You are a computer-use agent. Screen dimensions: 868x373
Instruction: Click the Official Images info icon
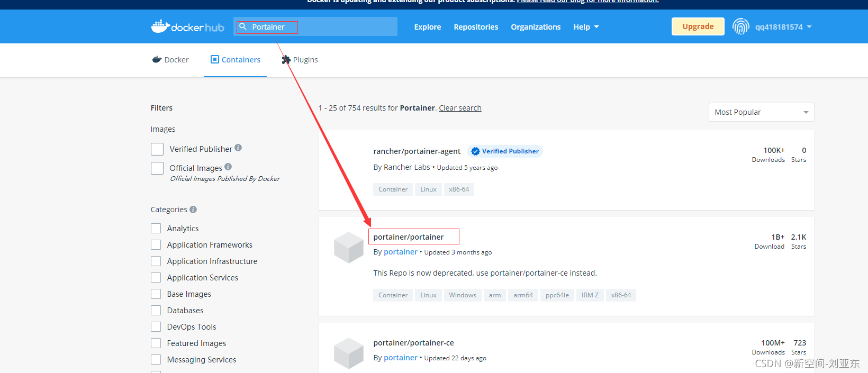point(228,166)
